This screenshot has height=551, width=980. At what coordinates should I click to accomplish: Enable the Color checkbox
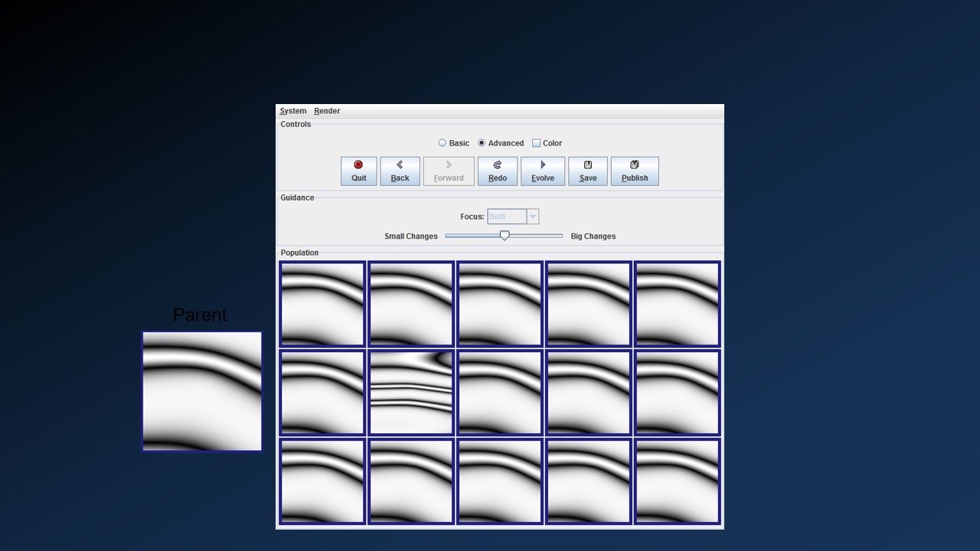tap(537, 143)
